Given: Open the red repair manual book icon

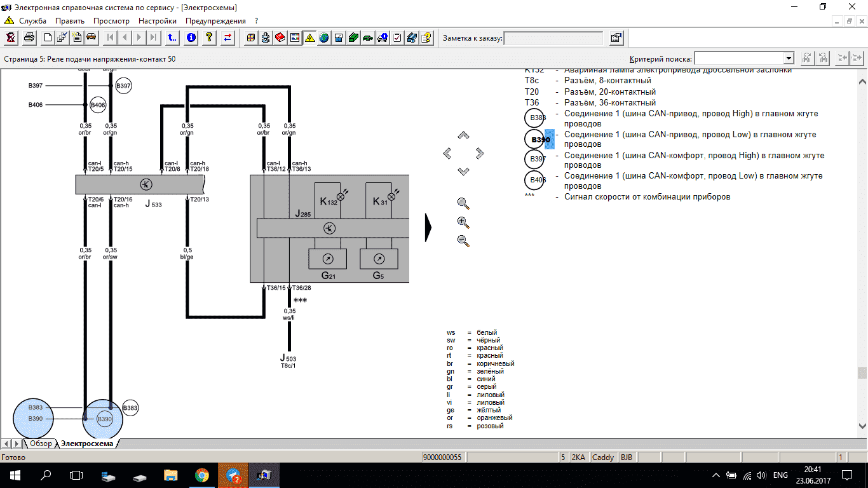Looking at the screenshot, I should tap(280, 37).
